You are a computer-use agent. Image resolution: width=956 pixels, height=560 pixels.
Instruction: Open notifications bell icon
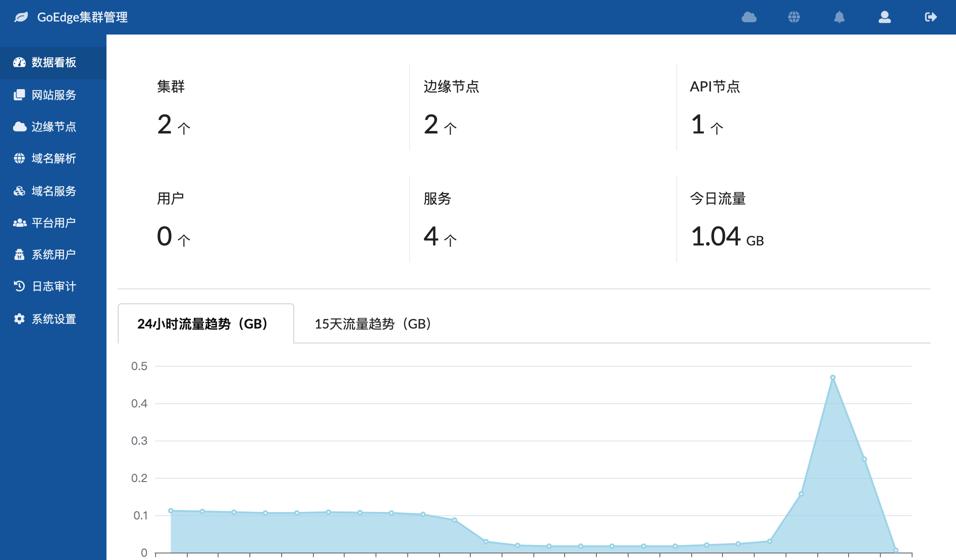point(839,17)
